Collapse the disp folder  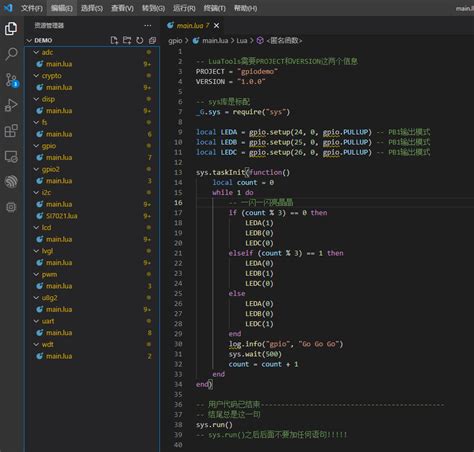pos(36,99)
